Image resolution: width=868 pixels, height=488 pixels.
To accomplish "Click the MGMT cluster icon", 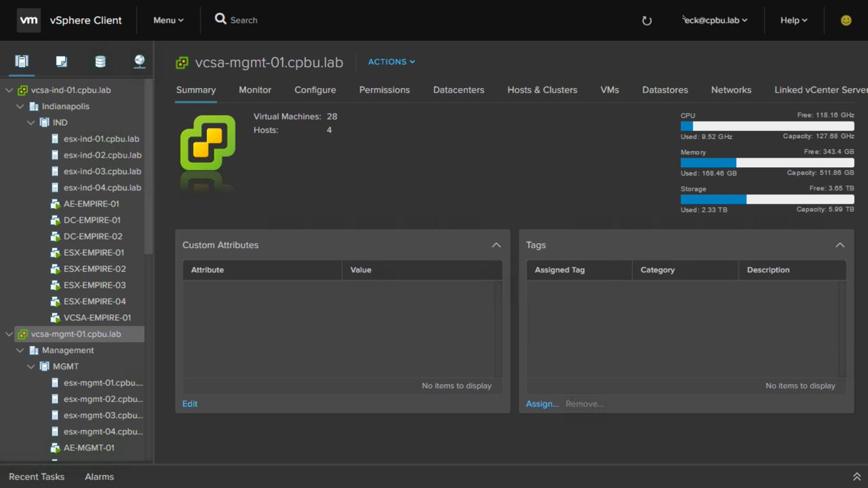I will (45, 367).
